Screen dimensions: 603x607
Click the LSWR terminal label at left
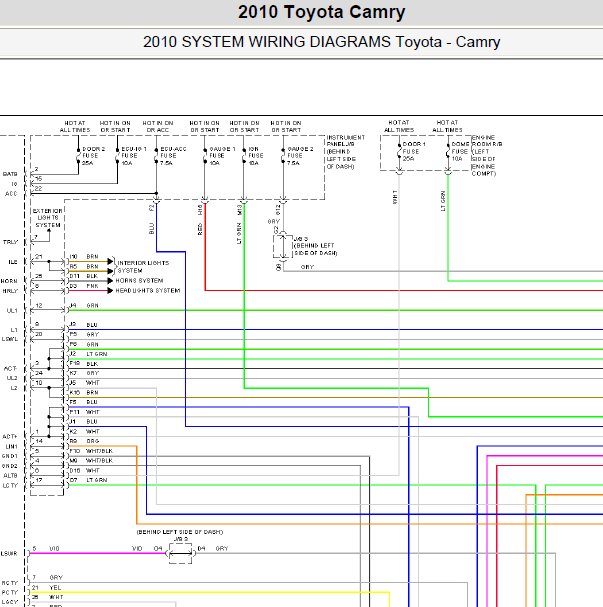click(10, 552)
